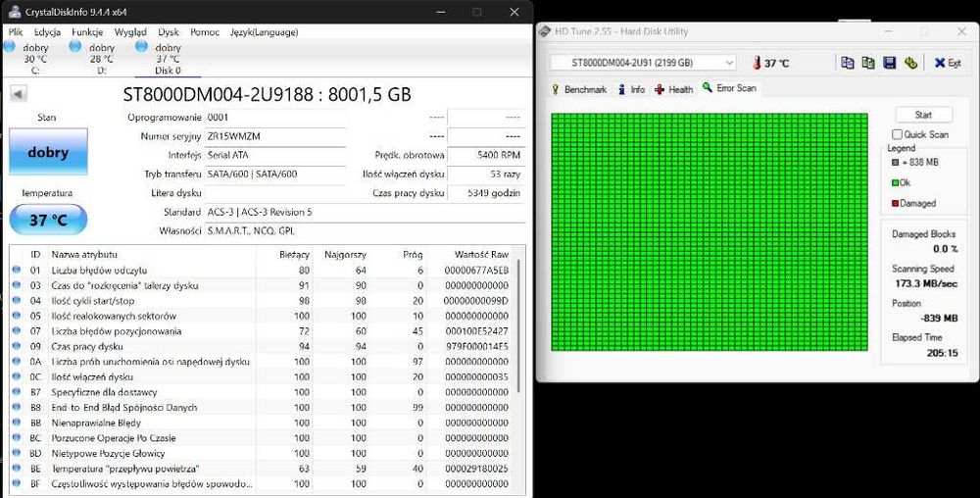Select row Nienaprawialne Błędy
Viewport: 980px width, 498px height.
[263, 423]
